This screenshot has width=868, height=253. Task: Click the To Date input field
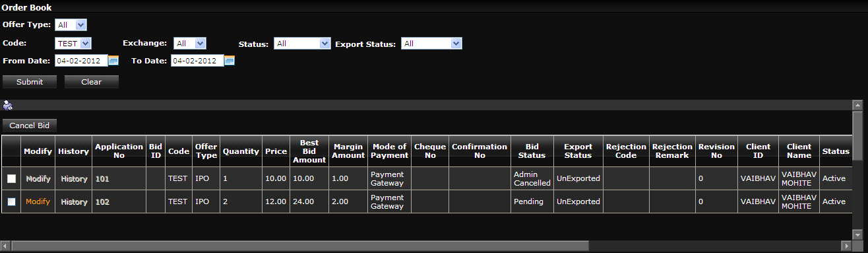pyautogui.click(x=197, y=61)
